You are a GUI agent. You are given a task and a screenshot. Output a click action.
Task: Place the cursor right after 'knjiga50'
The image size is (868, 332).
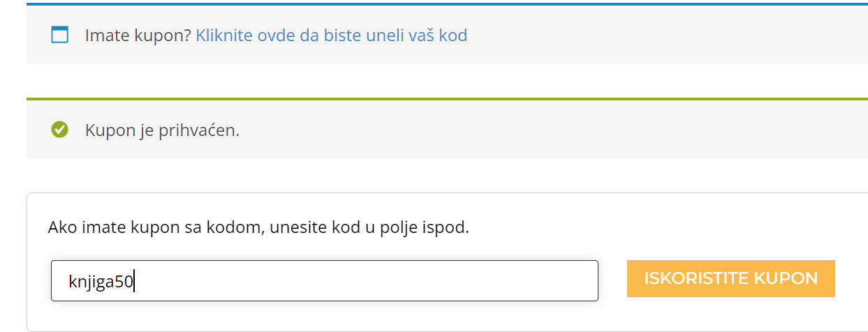pyautogui.click(x=134, y=282)
